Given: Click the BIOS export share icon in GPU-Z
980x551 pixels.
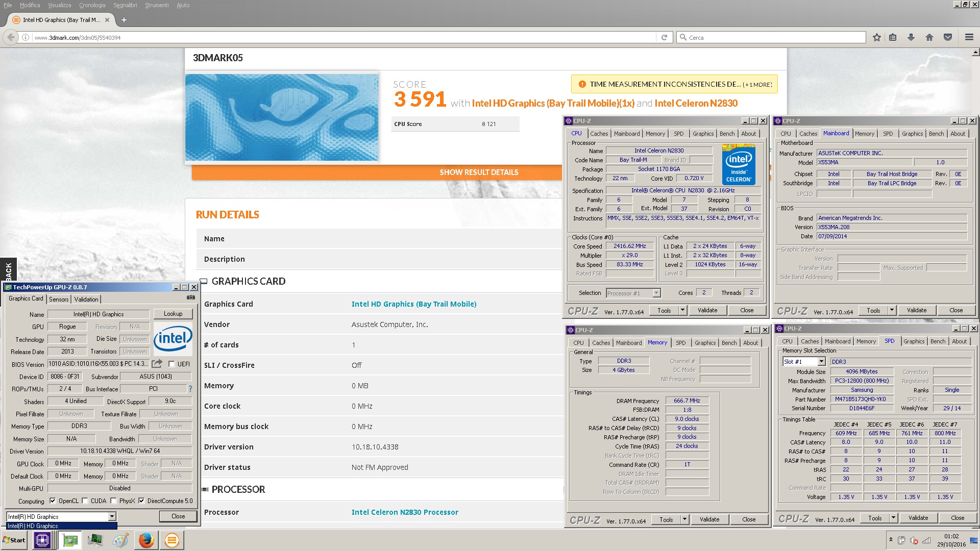Looking at the screenshot, I should click(157, 364).
